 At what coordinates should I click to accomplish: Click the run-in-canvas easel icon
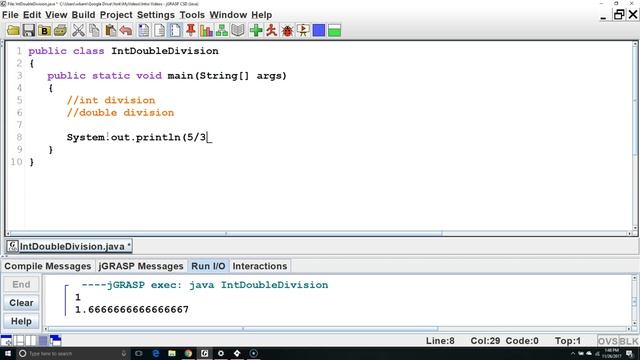[303, 31]
